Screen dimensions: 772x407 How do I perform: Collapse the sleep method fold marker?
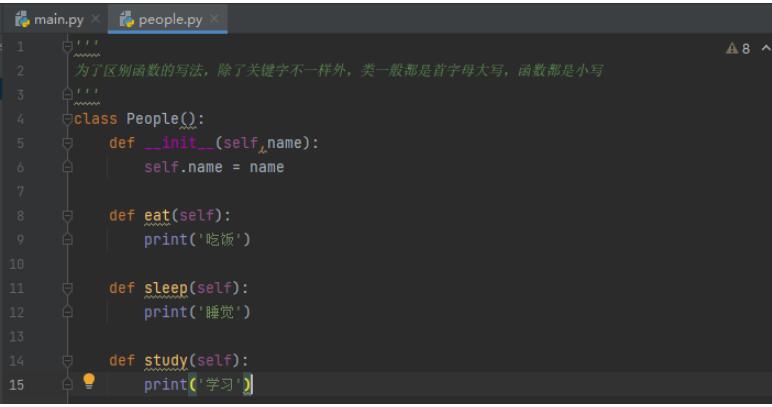point(67,288)
